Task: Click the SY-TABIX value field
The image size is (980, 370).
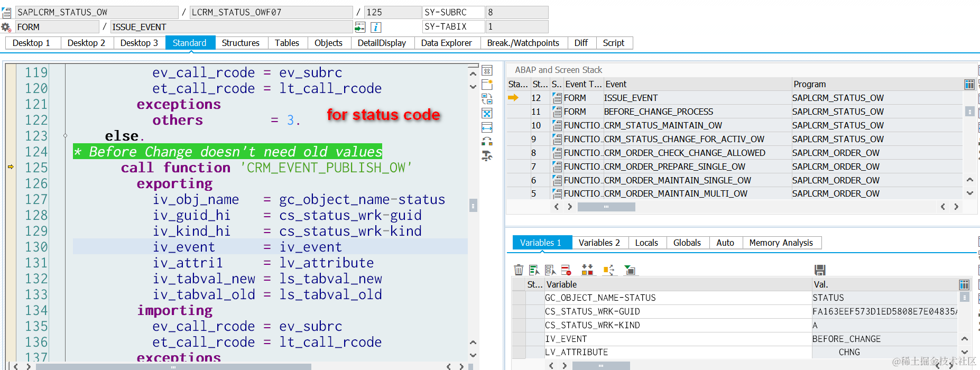Action: (517, 26)
